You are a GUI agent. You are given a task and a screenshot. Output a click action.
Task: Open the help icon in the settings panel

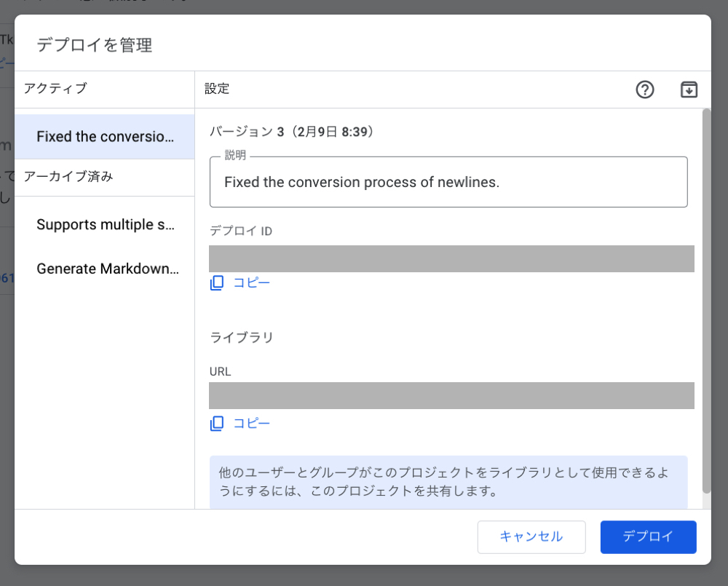644,90
